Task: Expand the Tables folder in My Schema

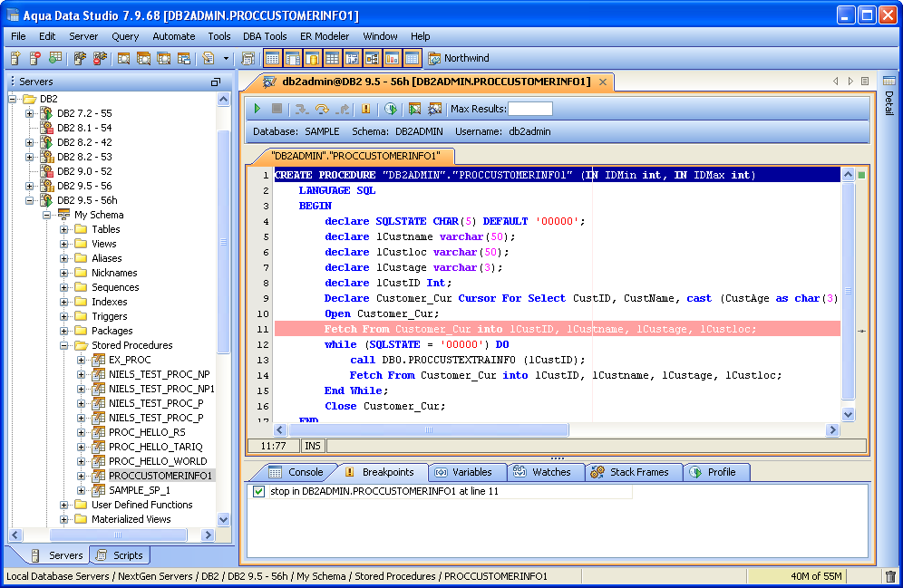Action: [64, 229]
